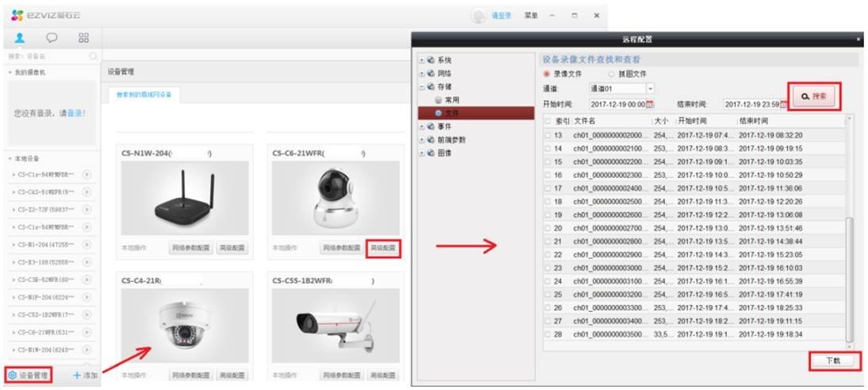Open the 通道 channel dropdown
This screenshot has width=868, height=390.
click(x=651, y=88)
